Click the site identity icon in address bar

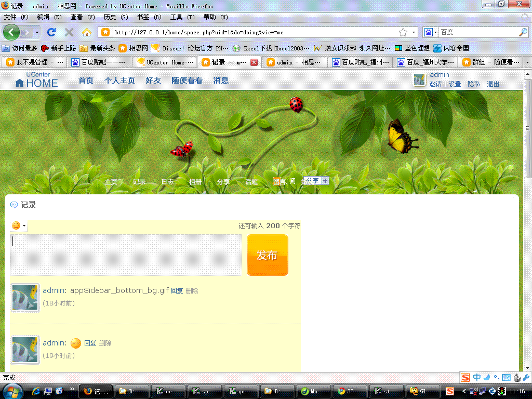(105, 32)
